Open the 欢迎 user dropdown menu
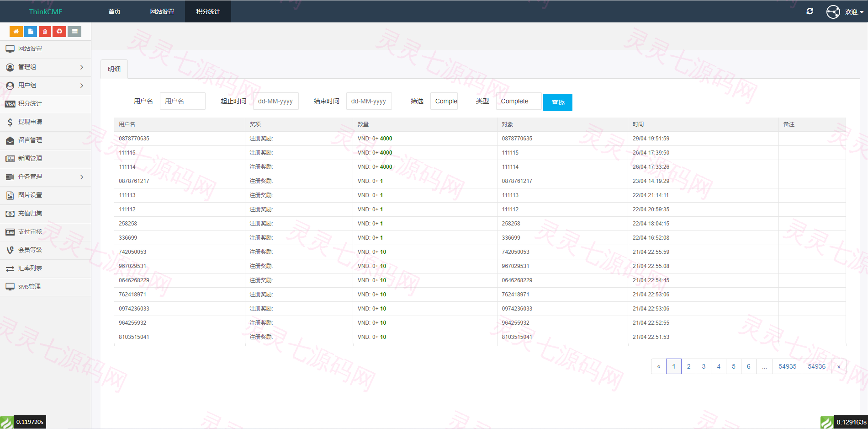The image size is (868, 429). pyautogui.click(x=854, y=12)
